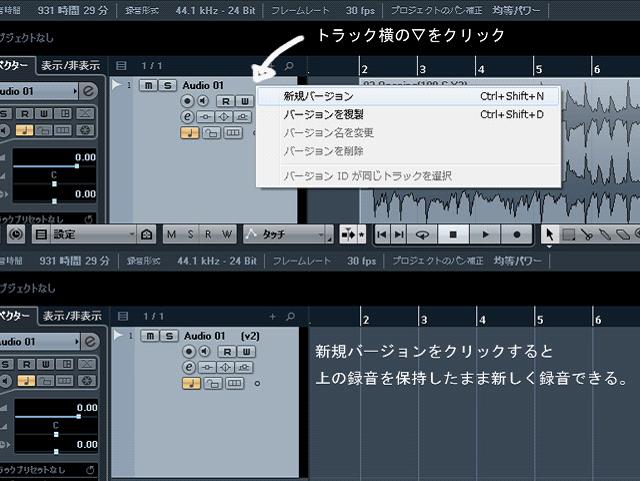Toggle the Cycle loop button in transport
The image size is (642, 481).
(422, 235)
